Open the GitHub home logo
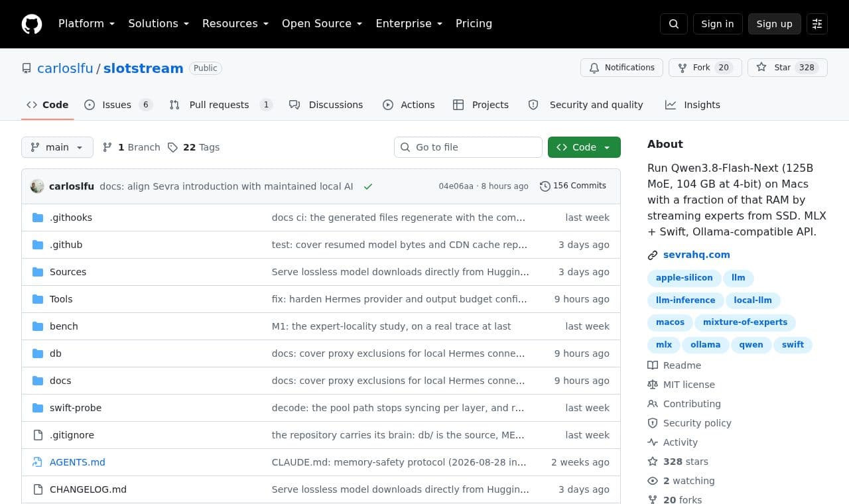 coord(32,24)
